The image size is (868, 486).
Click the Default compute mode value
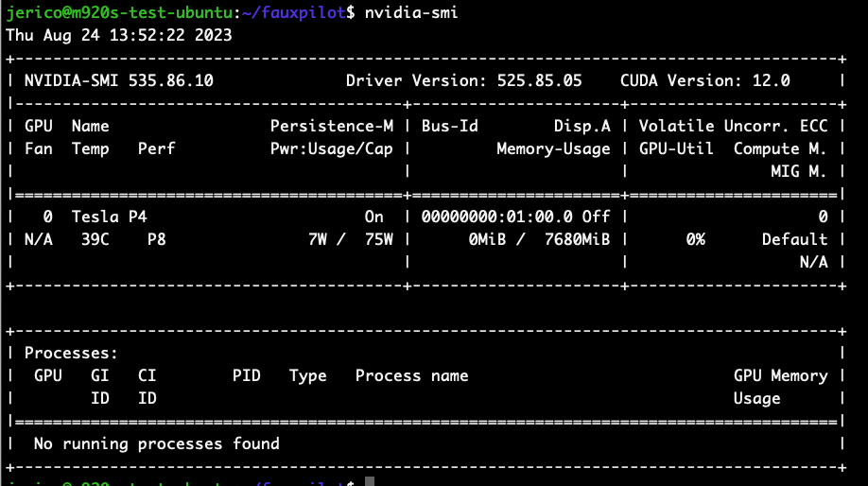794,239
